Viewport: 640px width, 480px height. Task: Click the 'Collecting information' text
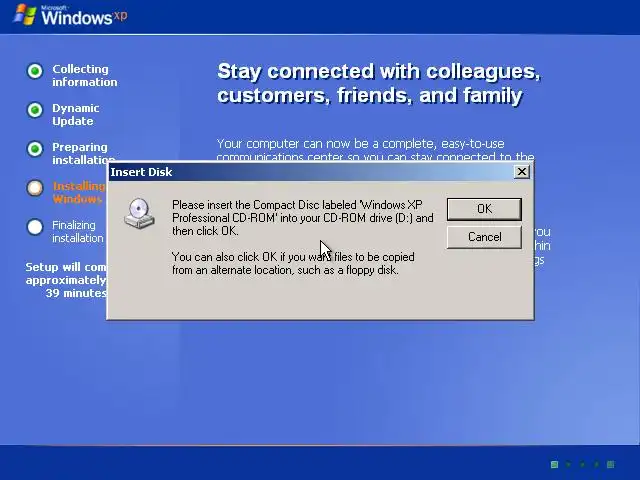point(84,76)
